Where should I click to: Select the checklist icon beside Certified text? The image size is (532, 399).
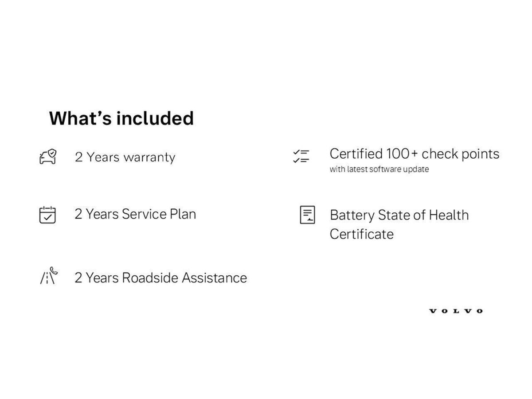point(301,156)
